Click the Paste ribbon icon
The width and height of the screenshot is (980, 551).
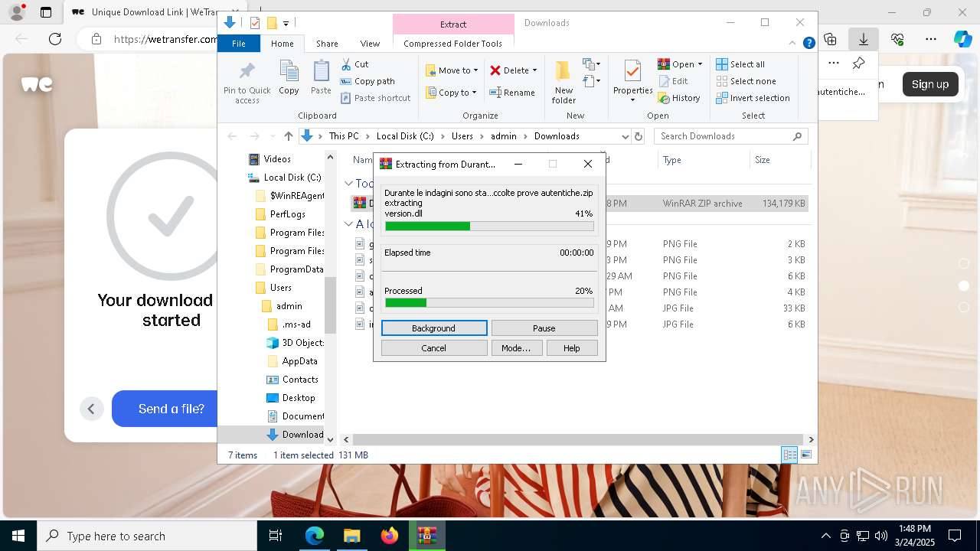pos(321,78)
